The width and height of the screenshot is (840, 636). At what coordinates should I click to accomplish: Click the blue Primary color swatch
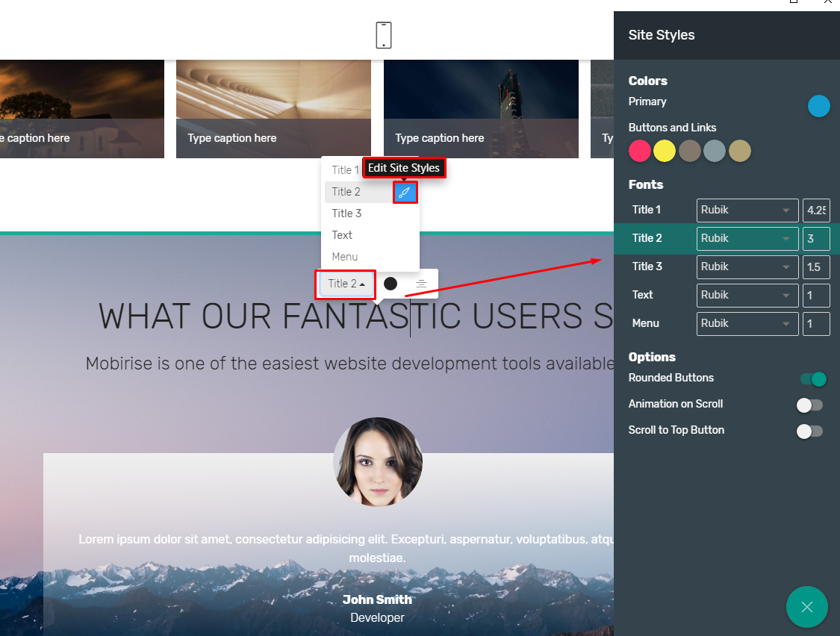click(819, 106)
